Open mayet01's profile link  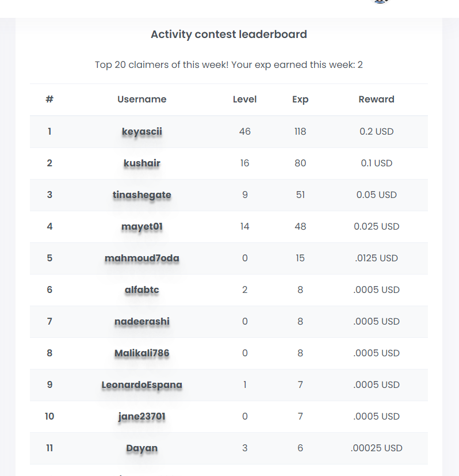point(142,226)
